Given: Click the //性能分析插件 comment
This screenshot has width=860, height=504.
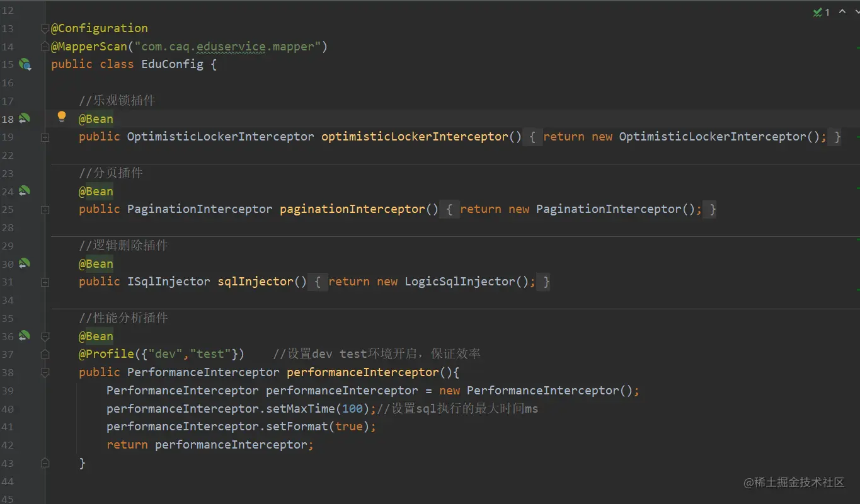Looking at the screenshot, I should pyautogui.click(x=123, y=318).
